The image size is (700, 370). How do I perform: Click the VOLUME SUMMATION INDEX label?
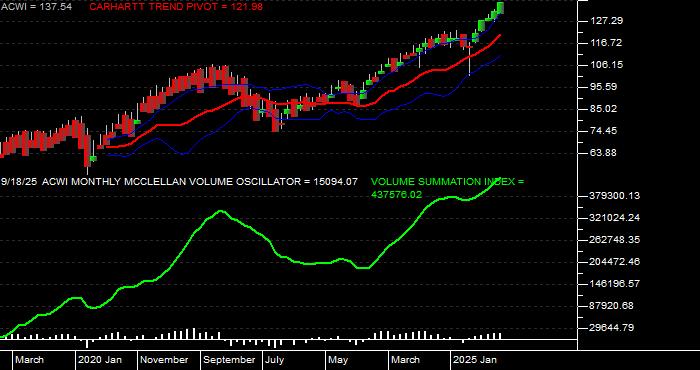[443, 182]
